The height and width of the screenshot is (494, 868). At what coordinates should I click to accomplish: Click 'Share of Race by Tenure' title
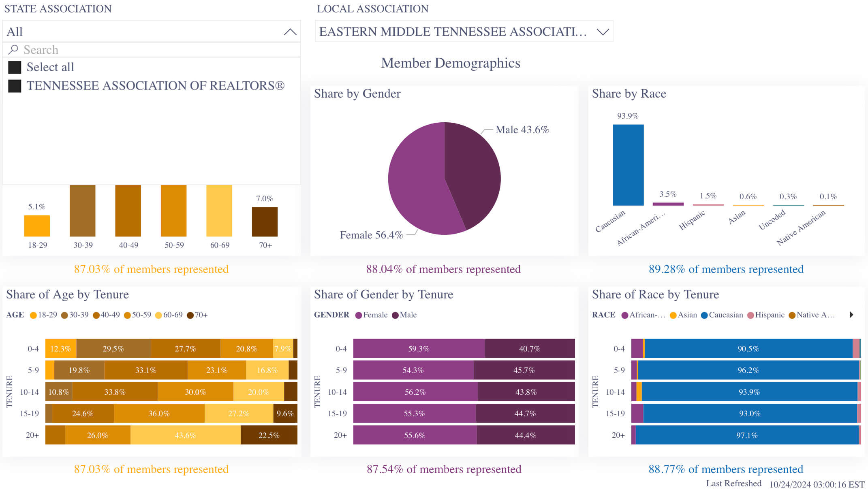[655, 294]
